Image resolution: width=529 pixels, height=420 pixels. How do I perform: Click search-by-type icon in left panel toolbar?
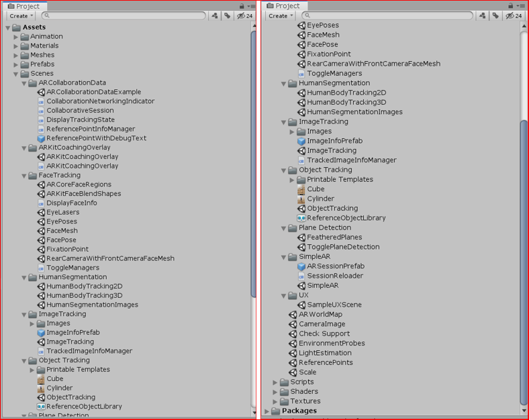coord(215,16)
